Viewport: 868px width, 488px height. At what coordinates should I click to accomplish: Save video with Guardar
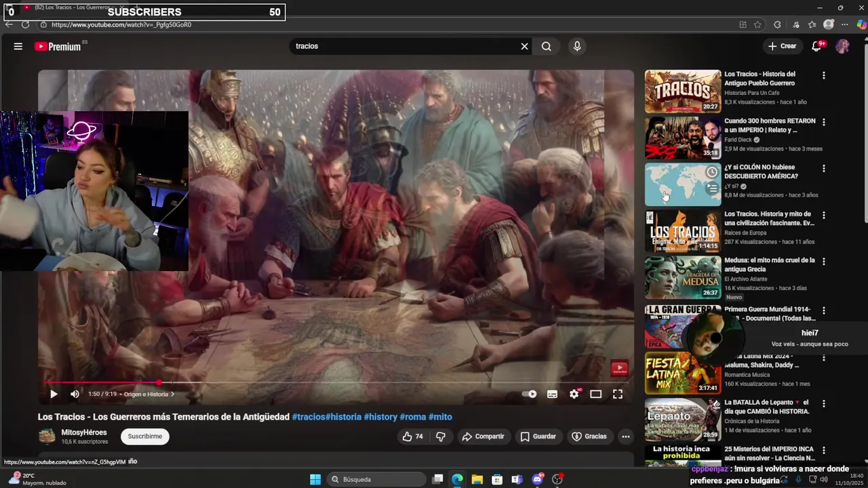click(x=538, y=436)
